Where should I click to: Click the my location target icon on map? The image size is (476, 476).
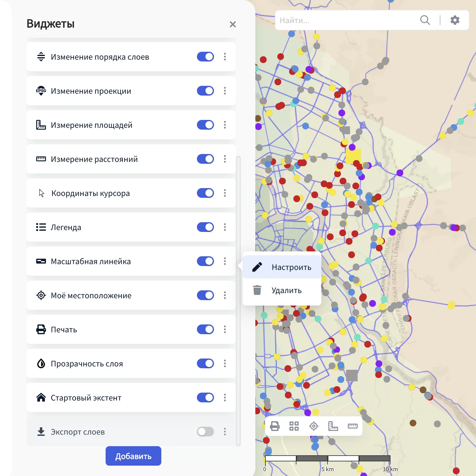(x=313, y=426)
